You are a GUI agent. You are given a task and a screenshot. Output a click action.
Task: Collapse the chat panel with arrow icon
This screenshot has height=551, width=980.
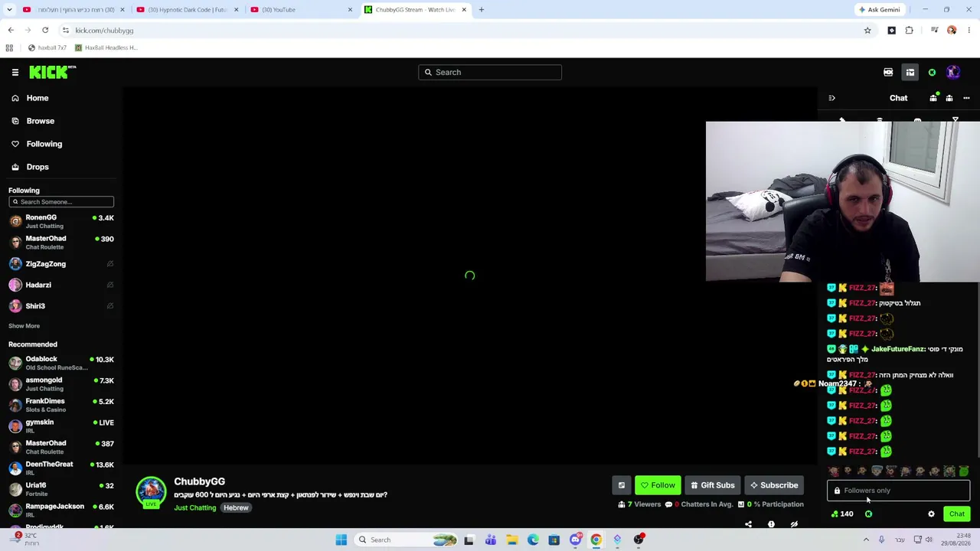(x=831, y=98)
